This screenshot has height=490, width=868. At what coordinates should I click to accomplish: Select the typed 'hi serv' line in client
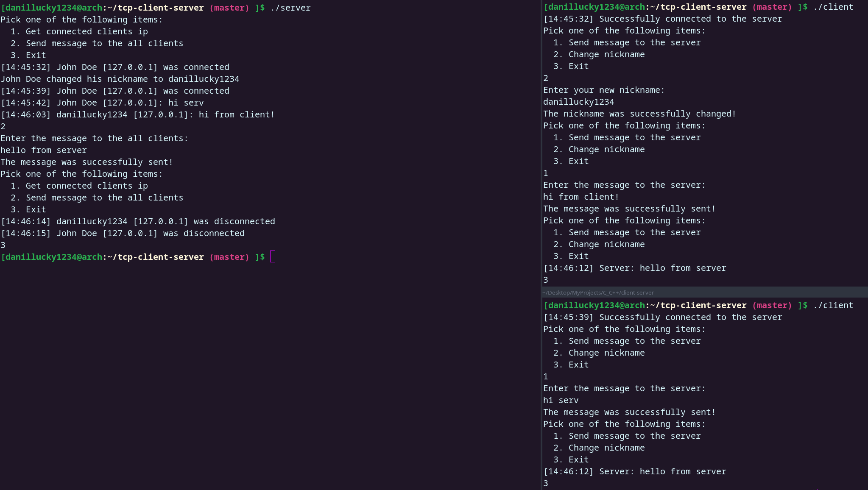pos(561,400)
